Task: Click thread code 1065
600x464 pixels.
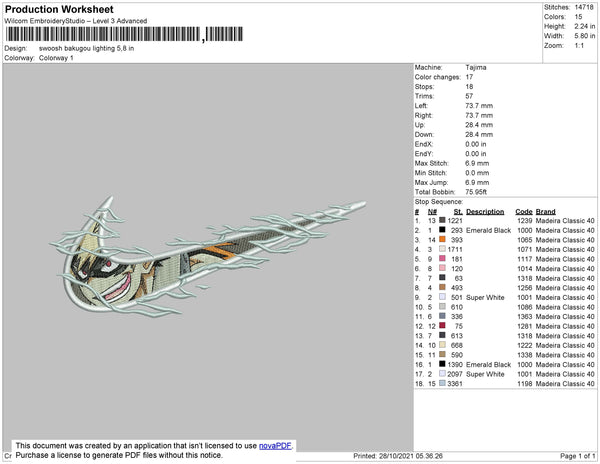Action: click(525, 240)
